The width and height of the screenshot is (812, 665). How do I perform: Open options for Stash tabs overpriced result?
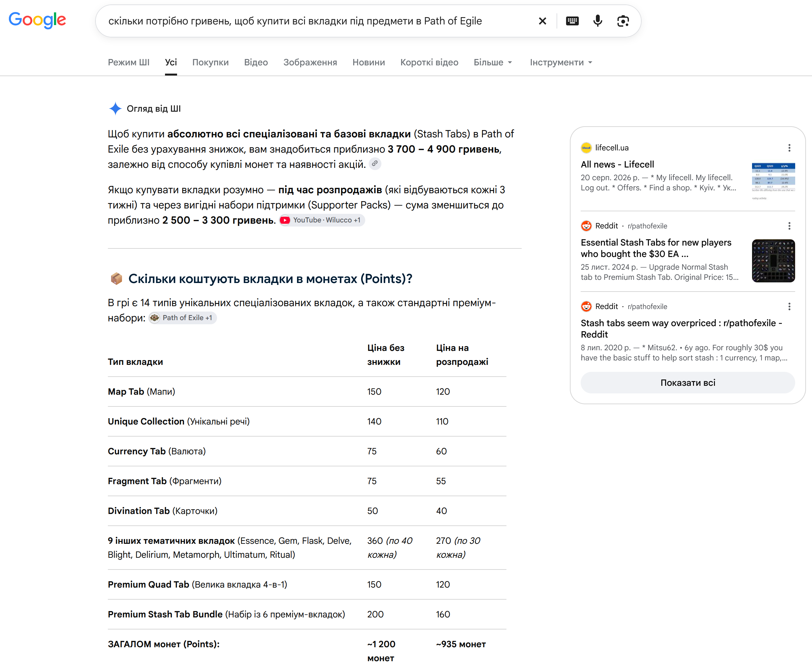[x=789, y=306]
